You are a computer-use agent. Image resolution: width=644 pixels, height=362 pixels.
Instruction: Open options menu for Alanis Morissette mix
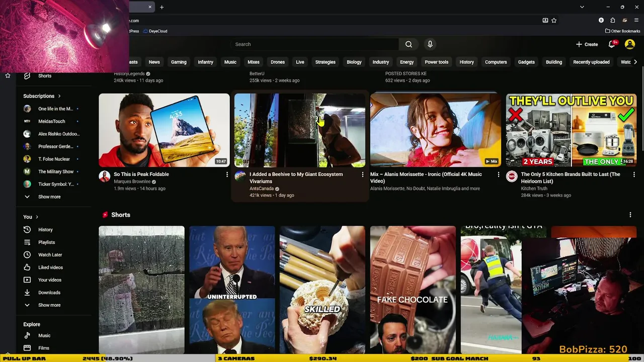[x=499, y=174]
